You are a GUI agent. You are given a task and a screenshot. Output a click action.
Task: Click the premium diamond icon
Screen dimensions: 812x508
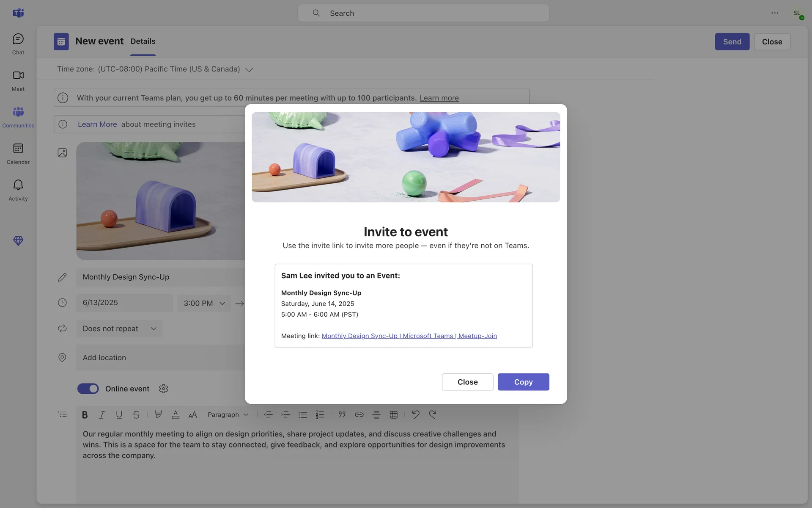coord(18,241)
